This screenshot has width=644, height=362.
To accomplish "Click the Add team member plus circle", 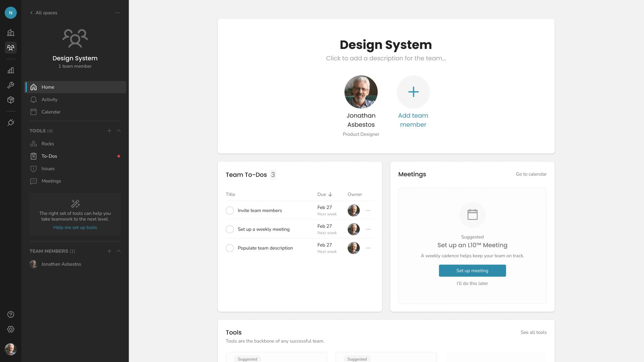I will (413, 92).
